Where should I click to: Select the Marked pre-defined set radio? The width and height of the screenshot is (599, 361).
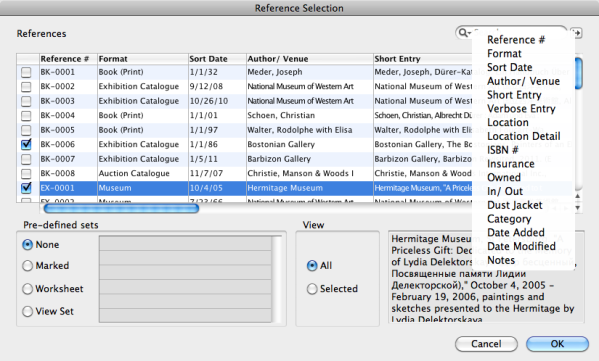coord(27,265)
